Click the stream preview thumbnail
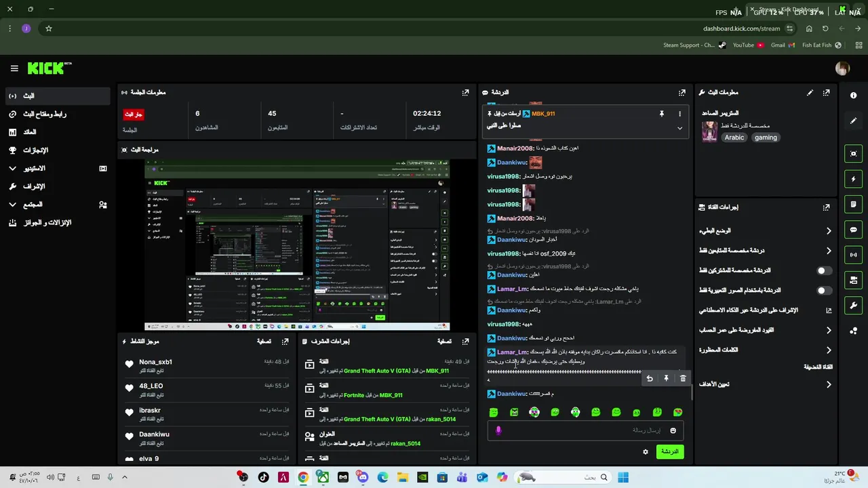Image resolution: width=868 pixels, height=488 pixels. (x=297, y=245)
